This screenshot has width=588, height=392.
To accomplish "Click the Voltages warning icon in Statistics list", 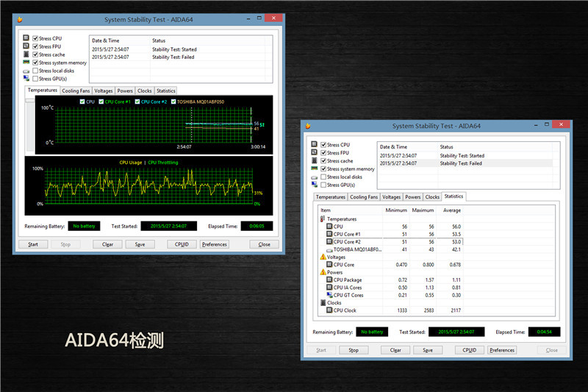I will click(x=323, y=257).
